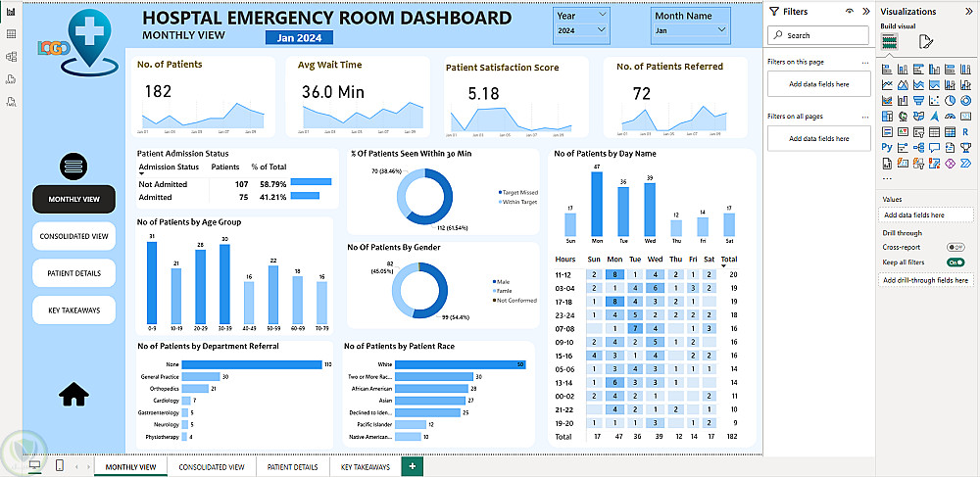Viewport: 980px width, 477px height.
Task: Switch to desktop layout icon
Action: (35, 466)
